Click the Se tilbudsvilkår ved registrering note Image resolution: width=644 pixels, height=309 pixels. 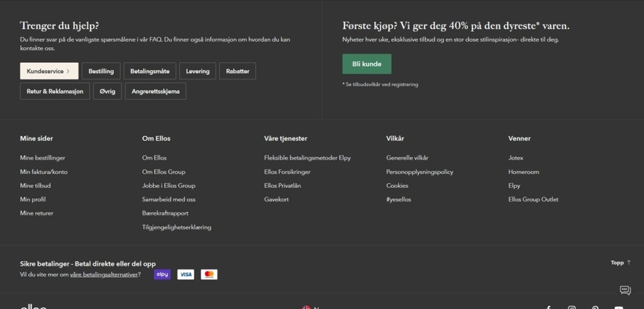tap(380, 84)
